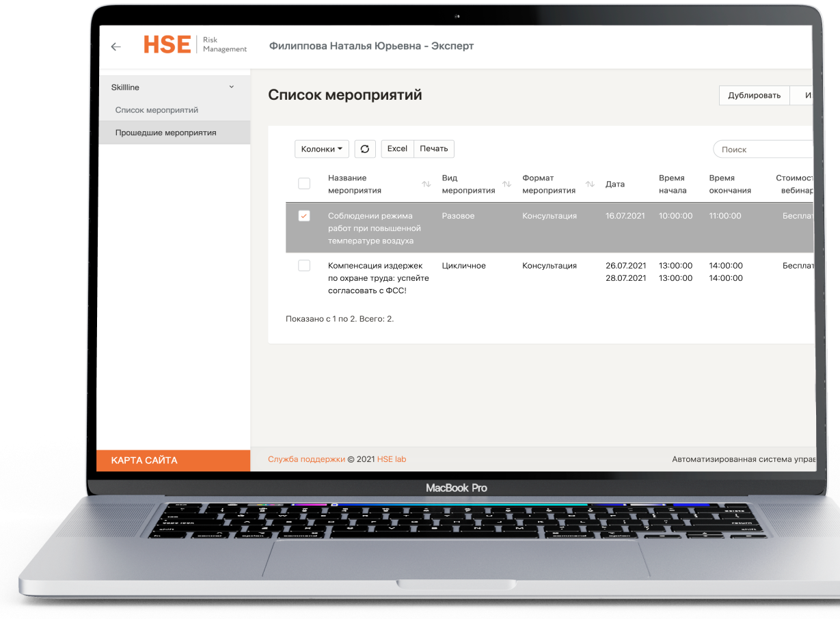Image resolution: width=840 pixels, height=619 pixels.
Task: Sort by Формат мероприятия column arrows
Action: pyautogui.click(x=590, y=184)
